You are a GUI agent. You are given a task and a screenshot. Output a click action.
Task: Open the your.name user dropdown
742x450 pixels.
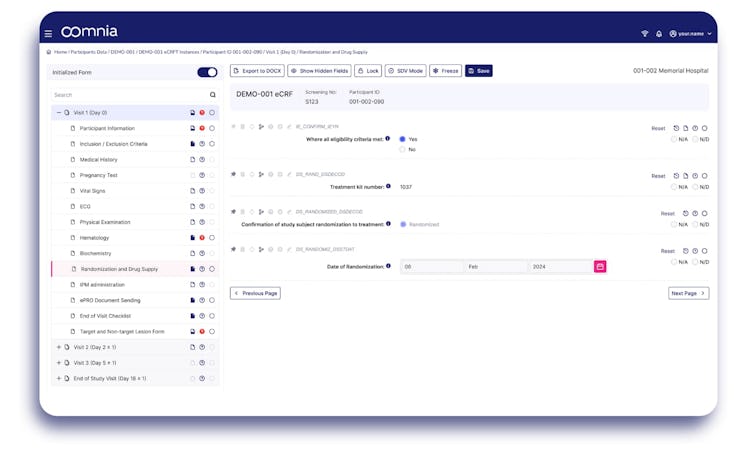pos(690,34)
